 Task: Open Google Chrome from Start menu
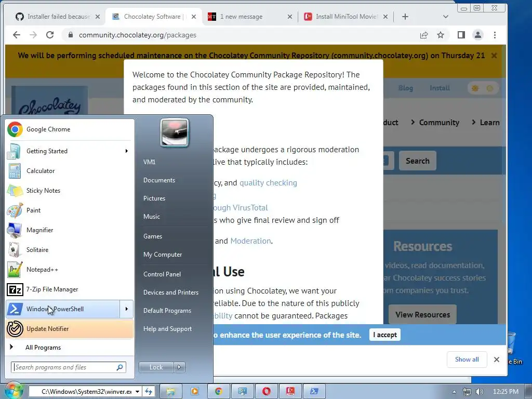(70, 129)
